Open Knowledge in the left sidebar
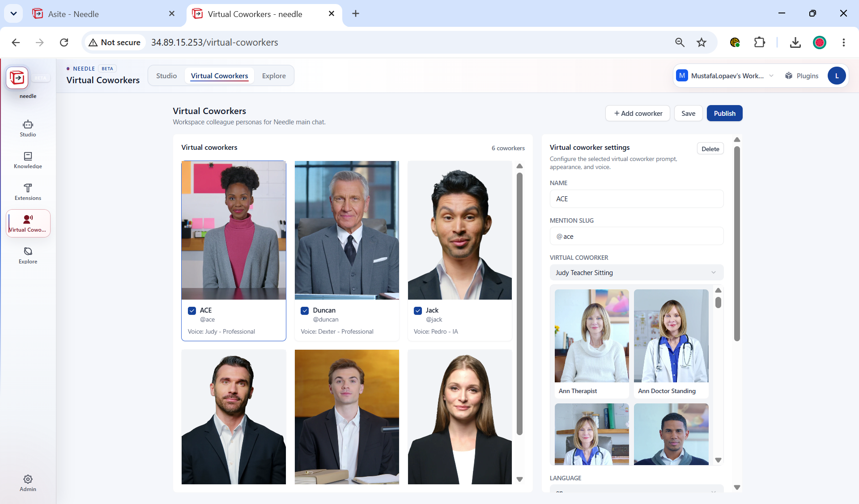The height and width of the screenshot is (504, 859). tap(28, 160)
